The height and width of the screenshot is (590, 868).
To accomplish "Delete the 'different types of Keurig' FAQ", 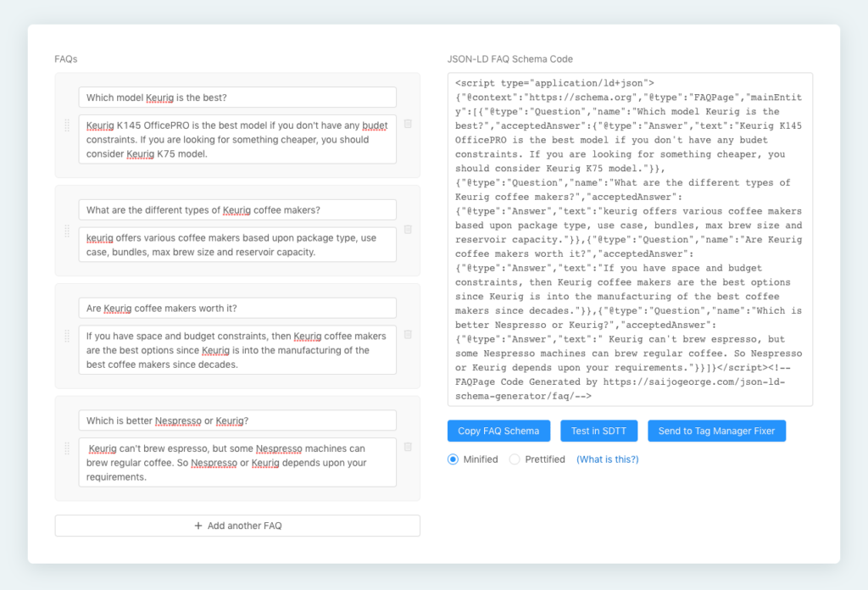I will tap(408, 229).
